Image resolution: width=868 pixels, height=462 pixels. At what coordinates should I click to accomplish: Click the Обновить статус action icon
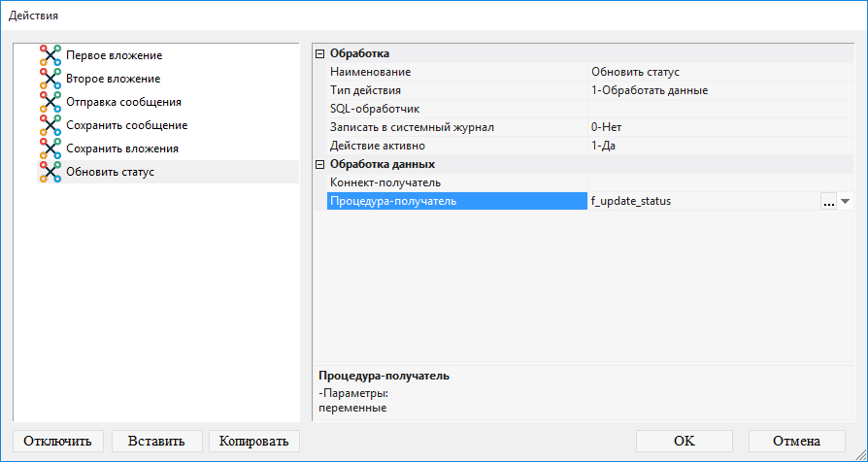pos(50,172)
